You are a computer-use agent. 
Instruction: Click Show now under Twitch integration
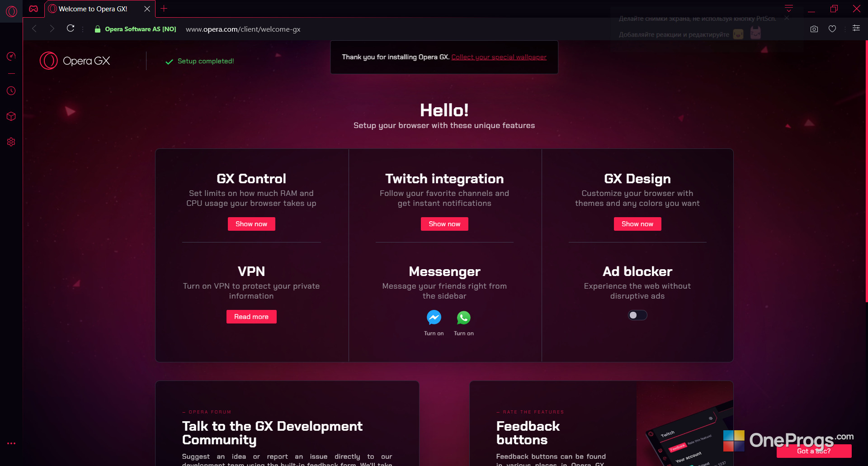click(x=444, y=224)
